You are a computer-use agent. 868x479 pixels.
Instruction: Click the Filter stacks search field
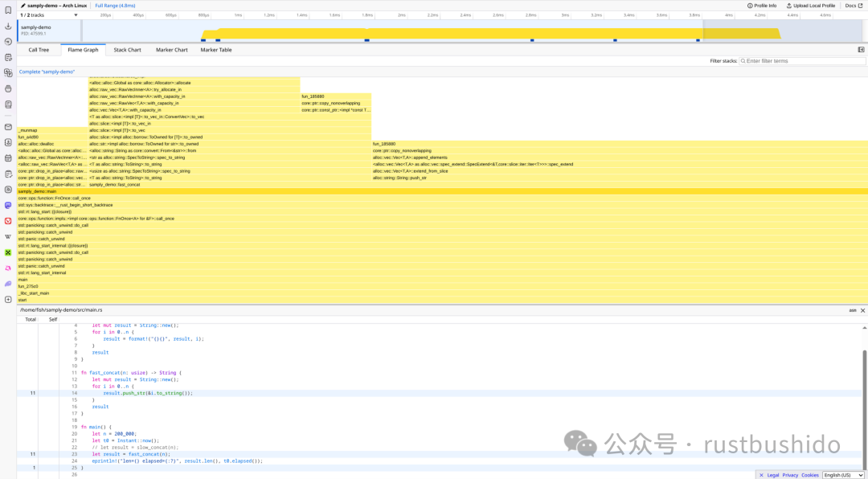[x=802, y=61]
